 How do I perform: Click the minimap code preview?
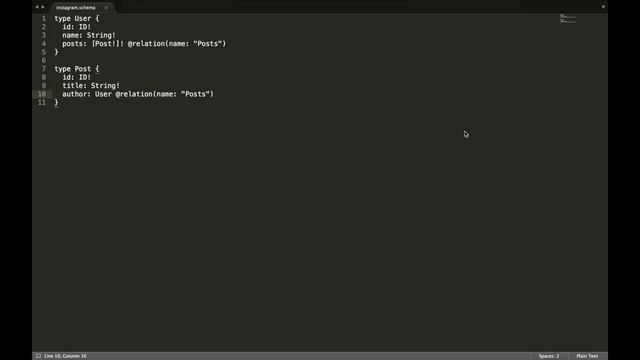point(568,19)
